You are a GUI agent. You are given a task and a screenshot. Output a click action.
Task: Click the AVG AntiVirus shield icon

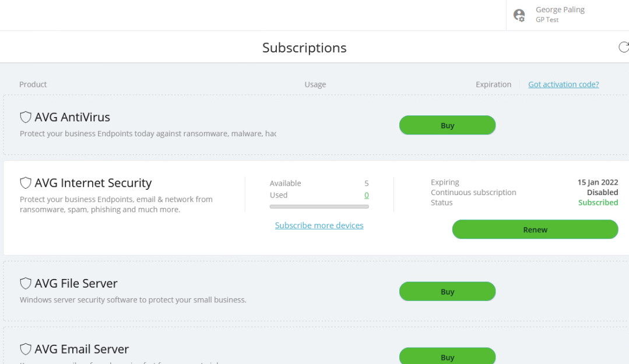26,117
